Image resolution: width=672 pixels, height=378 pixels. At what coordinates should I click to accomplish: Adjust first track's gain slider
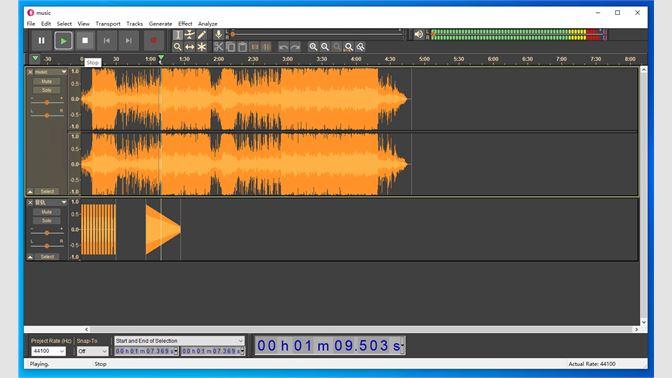(47, 102)
